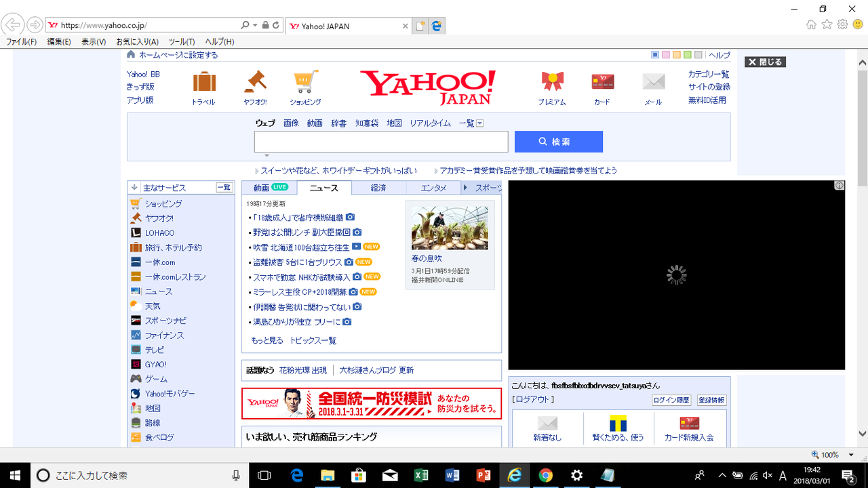The image size is (868, 488).
Task: Click the browser Back arrow button
Action: [13, 26]
